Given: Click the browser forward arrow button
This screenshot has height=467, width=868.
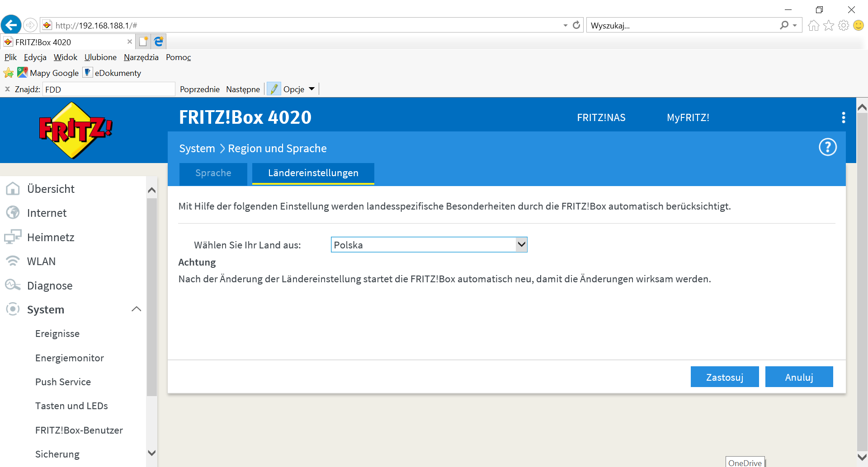Looking at the screenshot, I should click(x=30, y=25).
